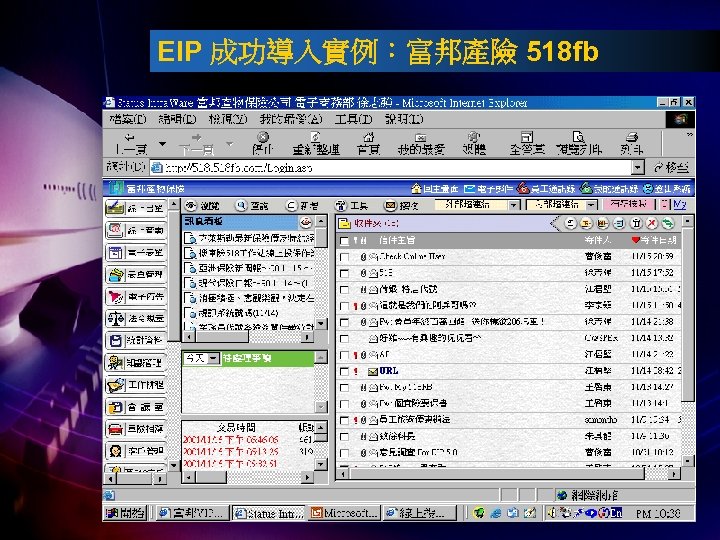Tick checkbox for mail dated 11/15 20:59
The image size is (720, 540).
click(x=344, y=257)
